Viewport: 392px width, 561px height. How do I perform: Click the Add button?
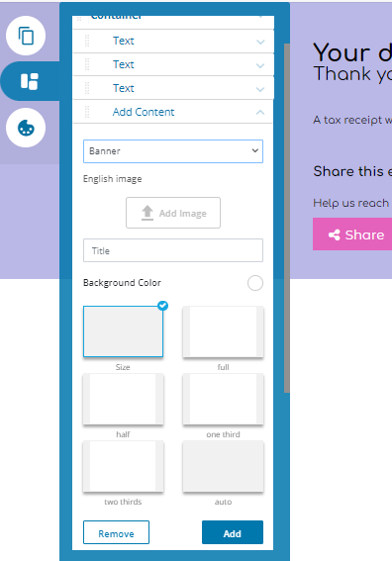[x=233, y=532]
